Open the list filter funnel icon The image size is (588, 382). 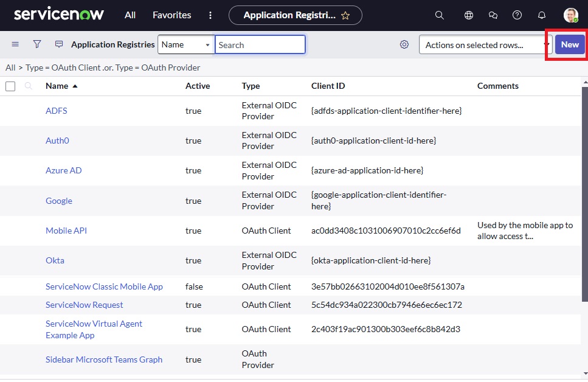tap(36, 44)
